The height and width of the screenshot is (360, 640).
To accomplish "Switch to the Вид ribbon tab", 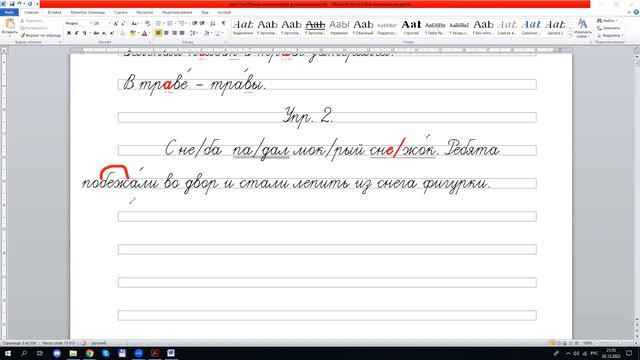I will tap(205, 12).
